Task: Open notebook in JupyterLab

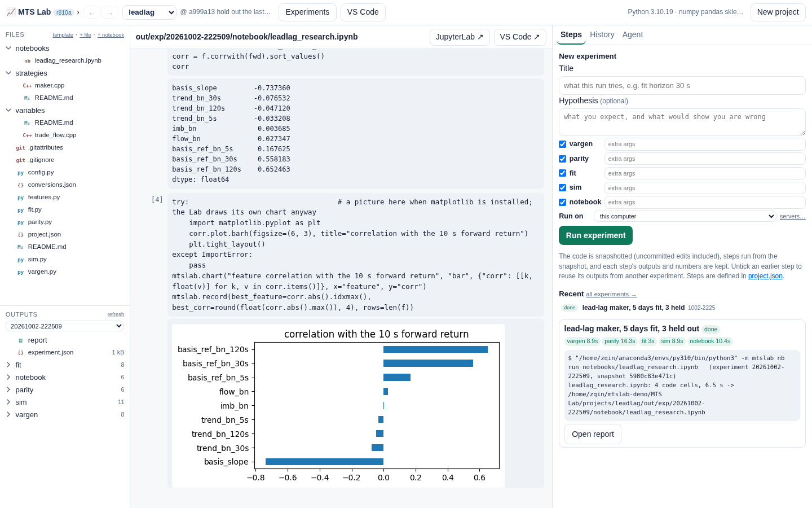Action: [460, 37]
